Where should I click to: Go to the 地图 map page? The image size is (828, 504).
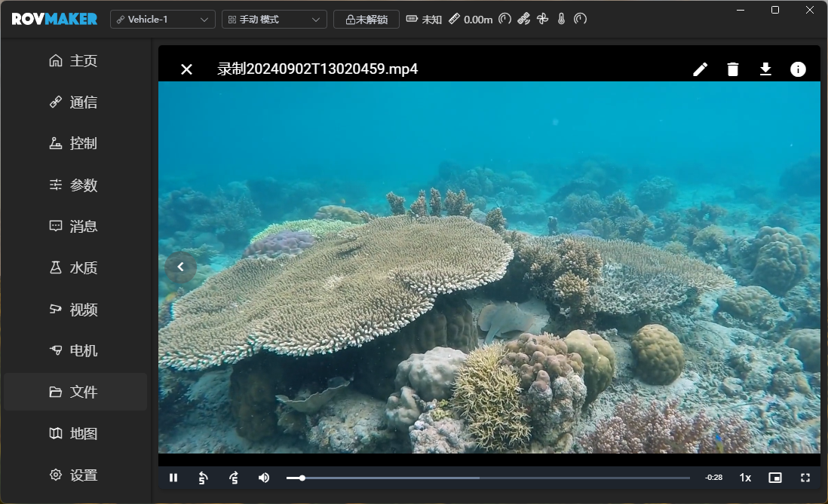point(75,433)
